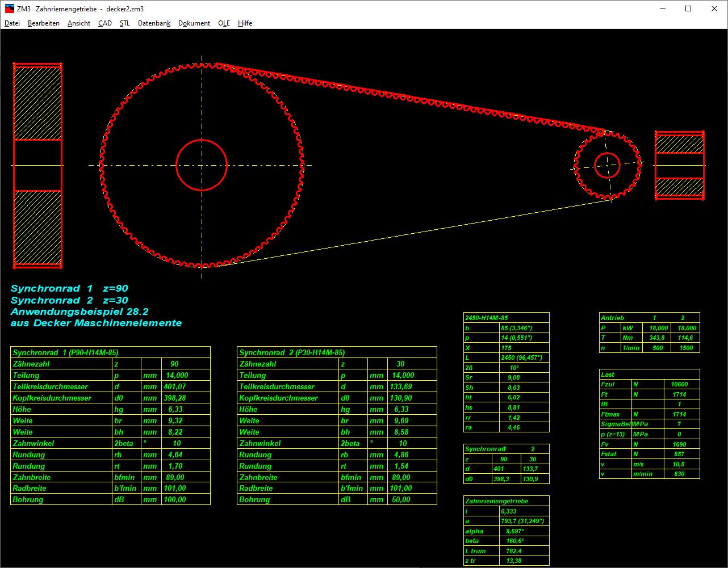Open the Hilfe menu
Image resolution: width=728 pixels, height=568 pixels.
click(x=245, y=23)
